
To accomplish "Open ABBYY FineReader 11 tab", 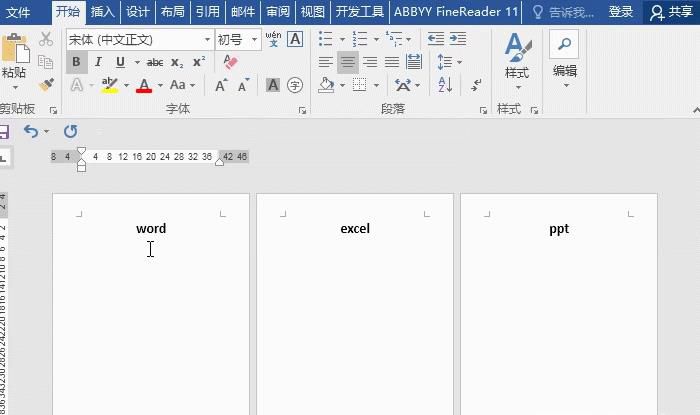I will pos(456,12).
